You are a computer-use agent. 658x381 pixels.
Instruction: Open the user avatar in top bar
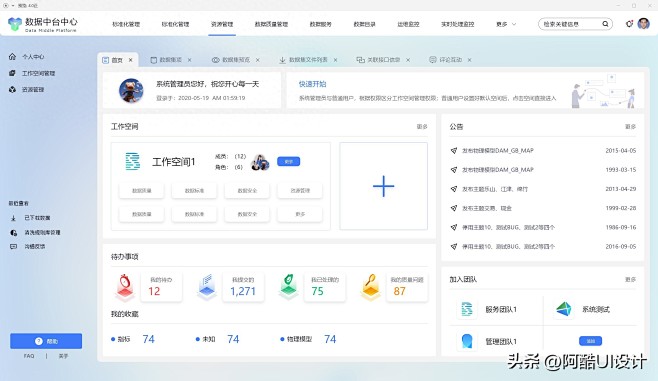tap(643, 23)
